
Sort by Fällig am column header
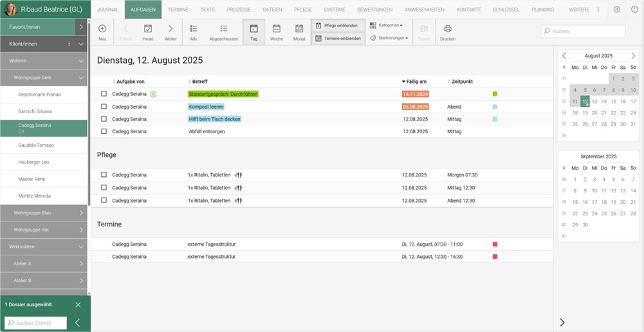[416, 82]
